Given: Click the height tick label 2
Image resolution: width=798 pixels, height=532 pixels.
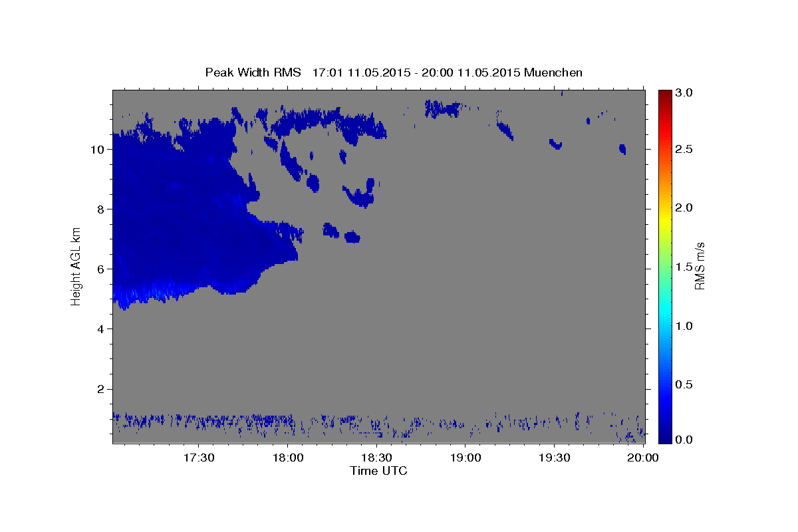Looking at the screenshot, I should tap(100, 388).
